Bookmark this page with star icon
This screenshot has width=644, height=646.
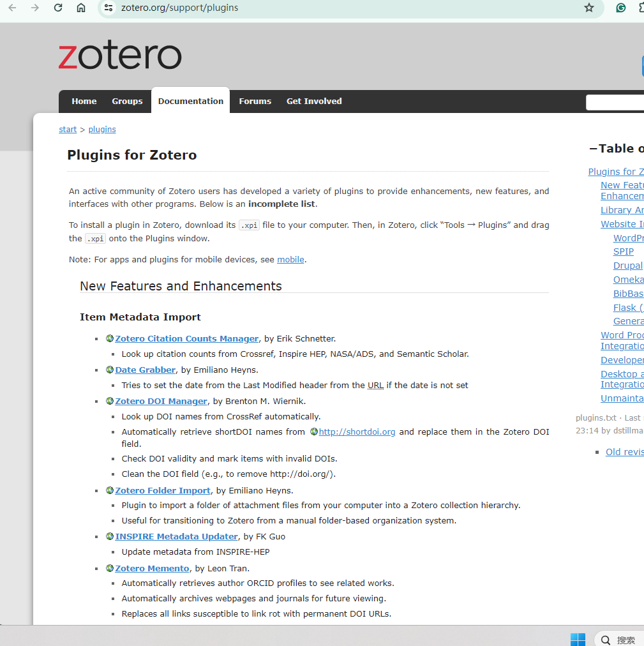click(589, 8)
